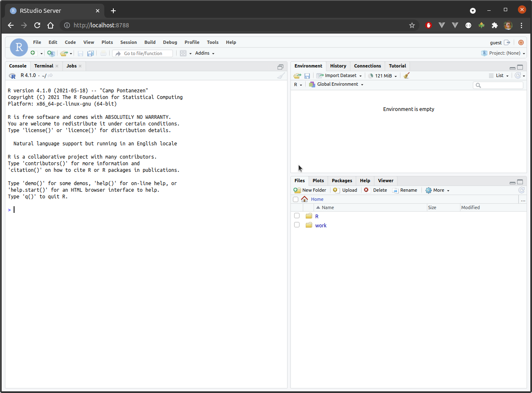Open the List view dropdown
The height and width of the screenshot is (393, 532).
(499, 75)
